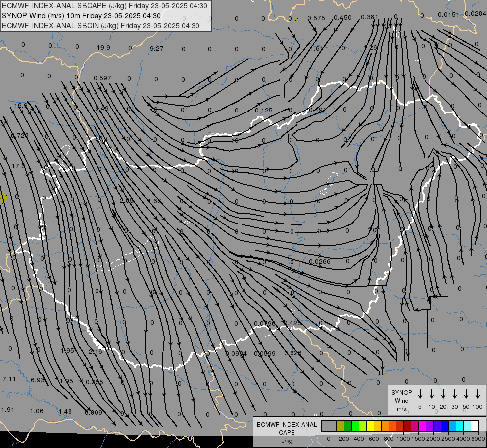Click the 0.0796 value near the southern border
This screenshot has height=448, width=487.
coord(265,324)
